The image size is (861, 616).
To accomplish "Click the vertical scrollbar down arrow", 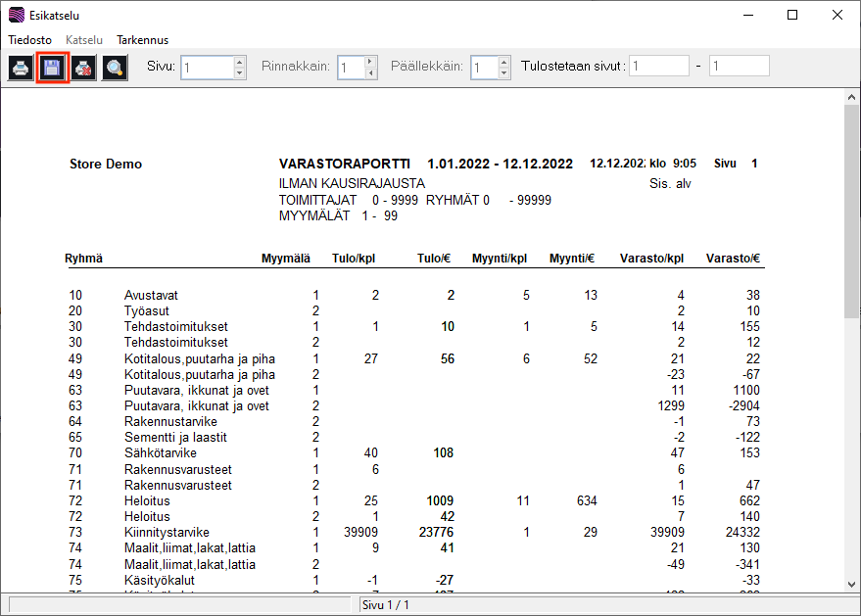I will (851, 584).
